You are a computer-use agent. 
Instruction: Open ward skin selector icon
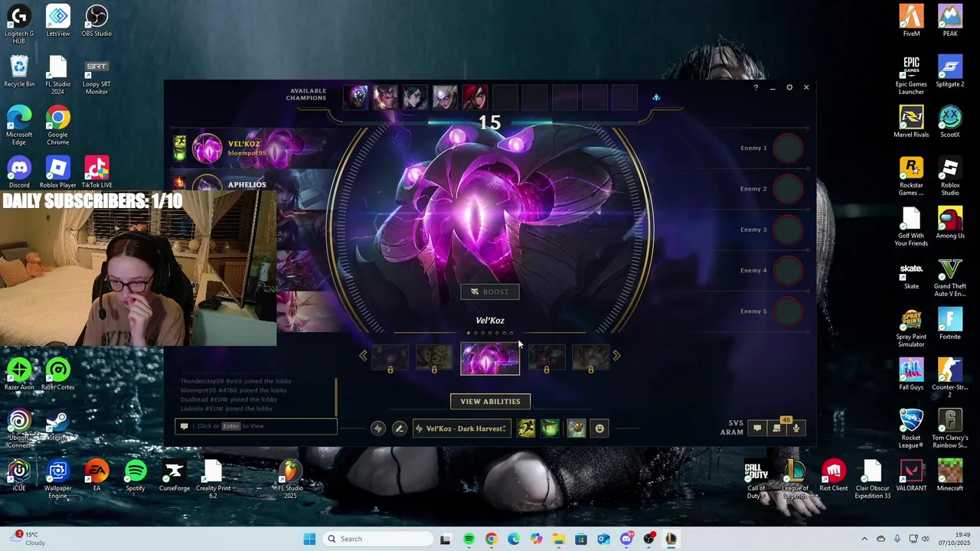(577, 429)
